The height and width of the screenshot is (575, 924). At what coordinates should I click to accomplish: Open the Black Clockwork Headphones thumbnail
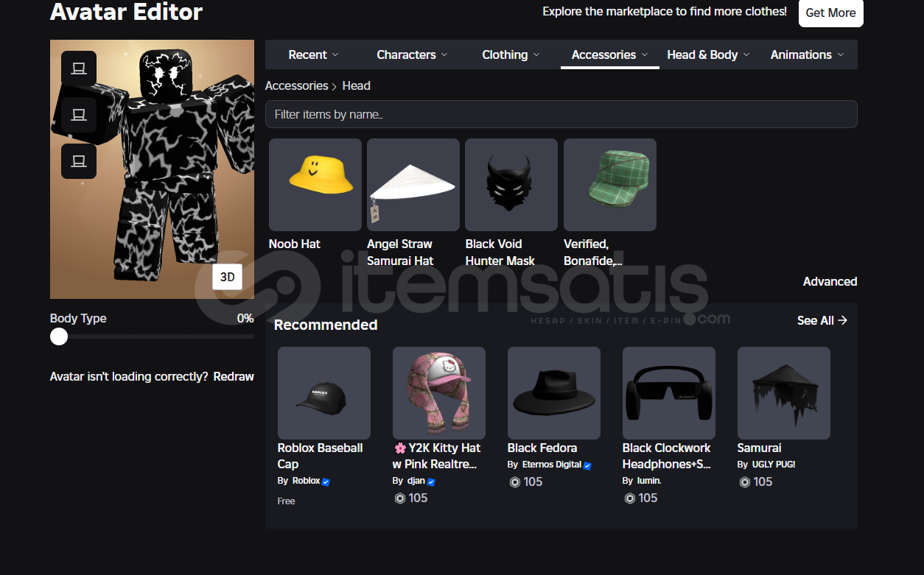click(669, 393)
